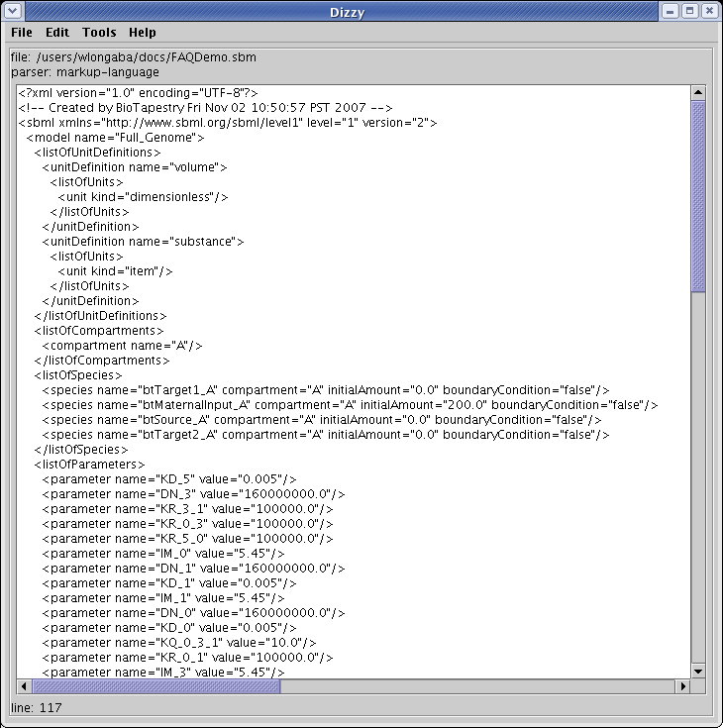Open the Edit menu
The height and width of the screenshot is (728, 723).
point(57,33)
